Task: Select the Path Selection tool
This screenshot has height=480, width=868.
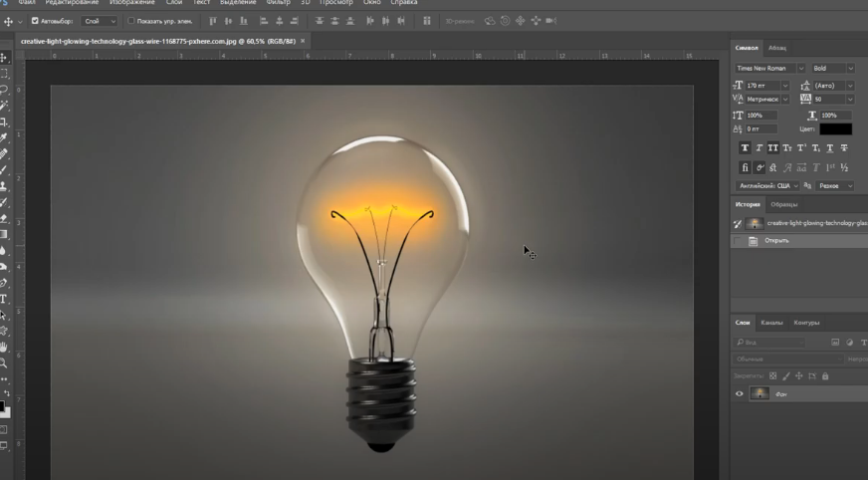Action: pos(4,315)
